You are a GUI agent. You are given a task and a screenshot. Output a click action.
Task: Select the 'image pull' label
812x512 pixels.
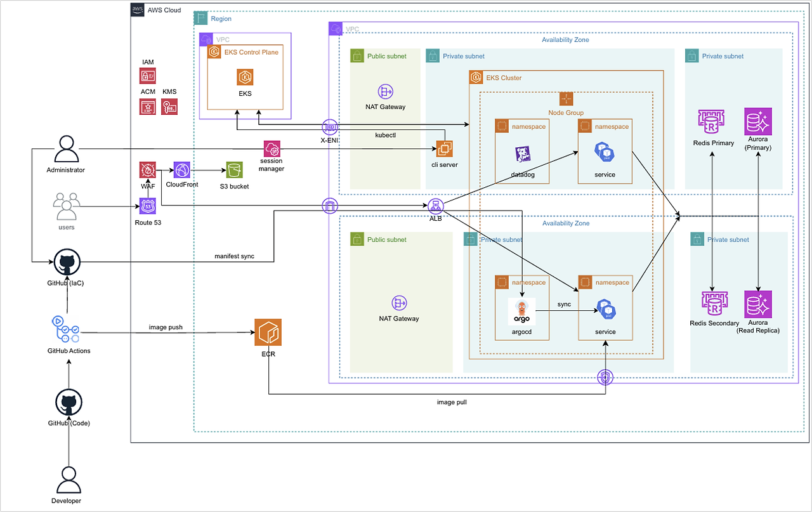click(x=452, y=402)
